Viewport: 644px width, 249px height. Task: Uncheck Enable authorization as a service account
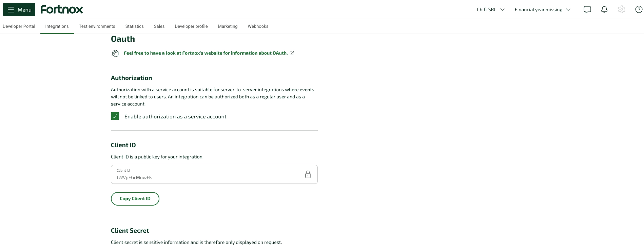click(x=115, y=116)
